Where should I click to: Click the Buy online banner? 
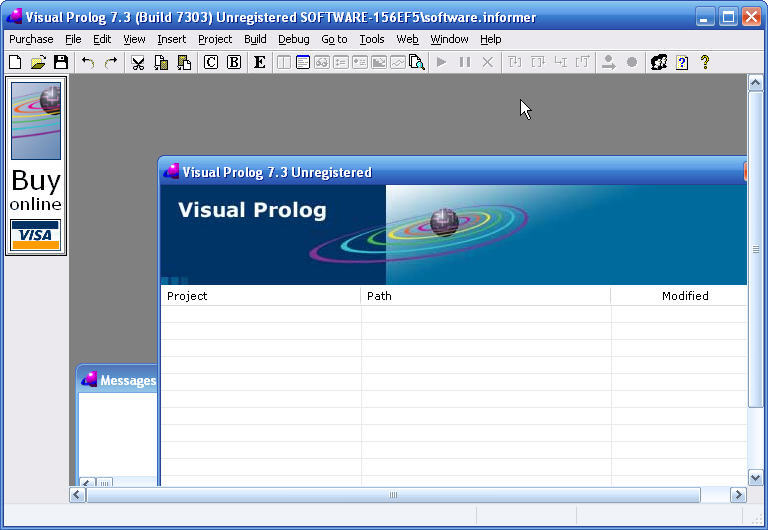click(x=36, y=166)
